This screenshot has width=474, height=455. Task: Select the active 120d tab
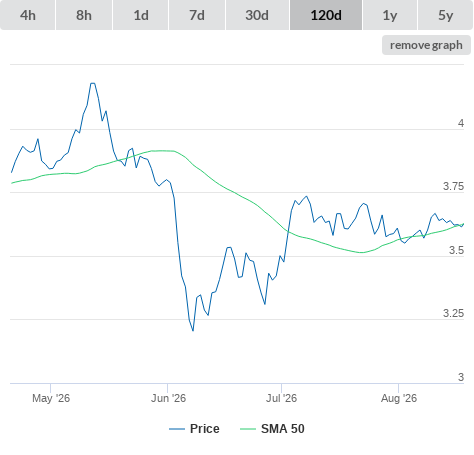tap(326, 15)
